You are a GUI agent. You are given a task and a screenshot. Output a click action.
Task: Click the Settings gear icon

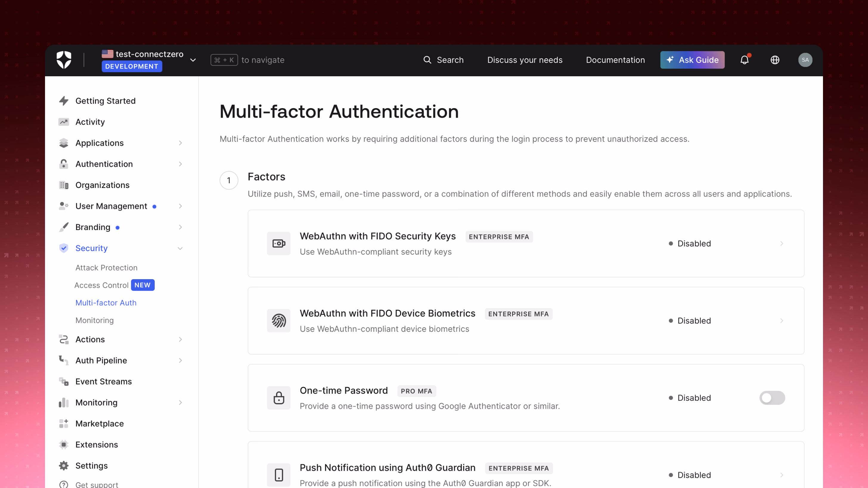tap(64, 466)
